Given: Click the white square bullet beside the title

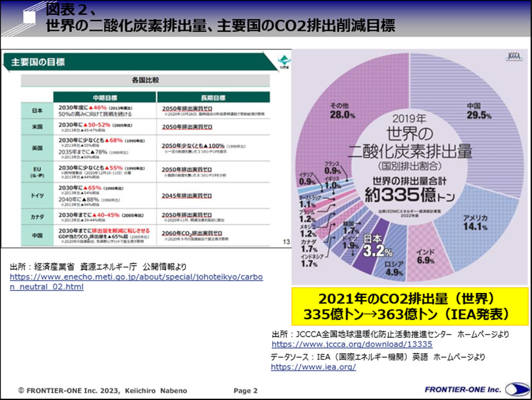Looking at the screenshot, I should coord(30,17).
